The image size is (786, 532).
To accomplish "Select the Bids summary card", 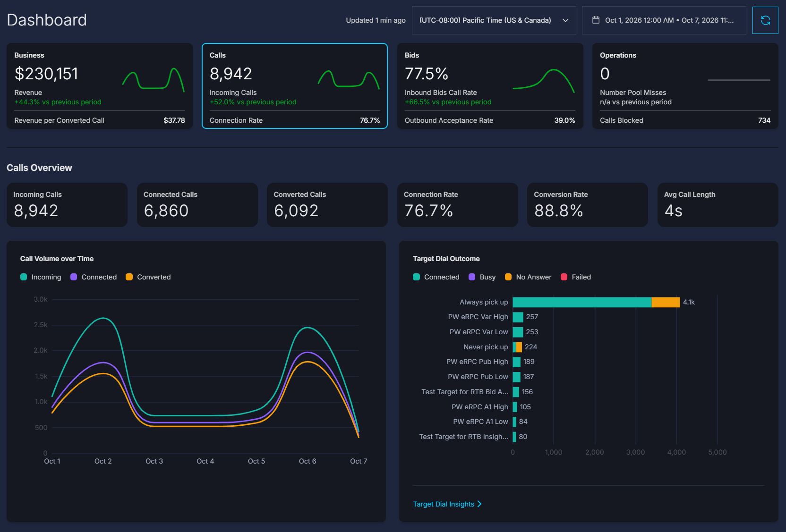I will click(x=490, y=86).
